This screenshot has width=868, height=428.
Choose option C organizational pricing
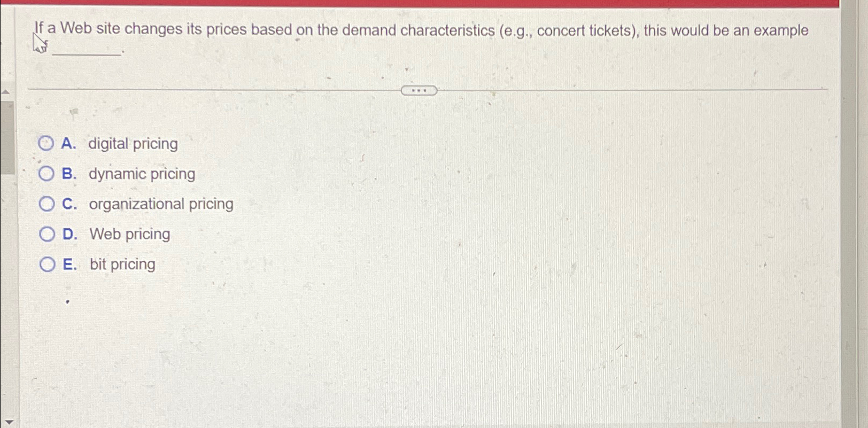pyautogui.click(x=47, y=203)
